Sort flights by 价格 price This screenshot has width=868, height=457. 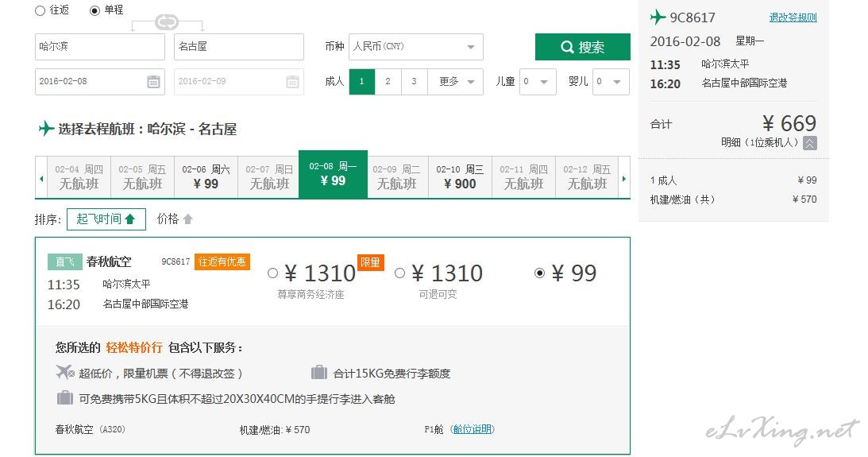pyautogui.click(x=175, y=219)
